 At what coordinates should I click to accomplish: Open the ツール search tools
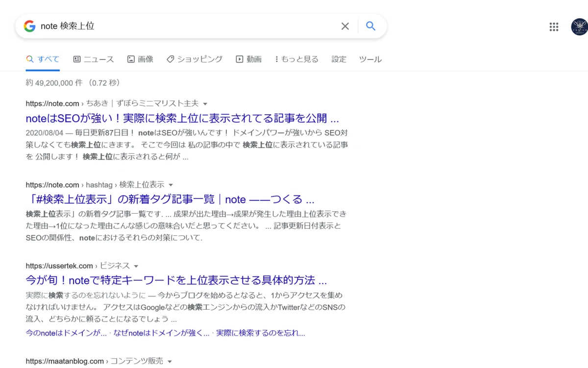[370, 59]
